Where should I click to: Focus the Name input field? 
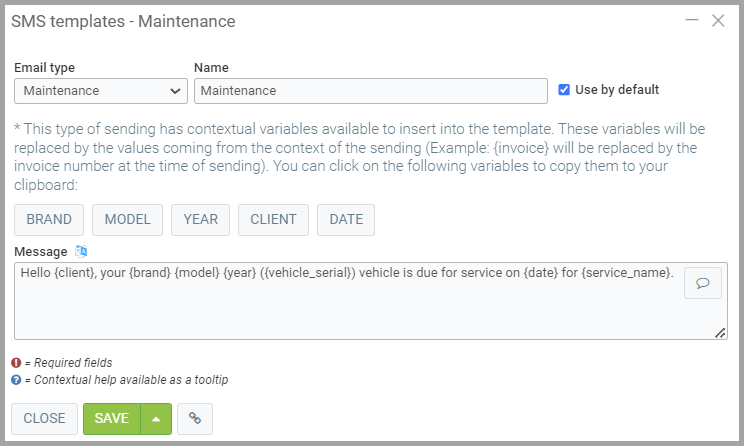tap(371, 91)
